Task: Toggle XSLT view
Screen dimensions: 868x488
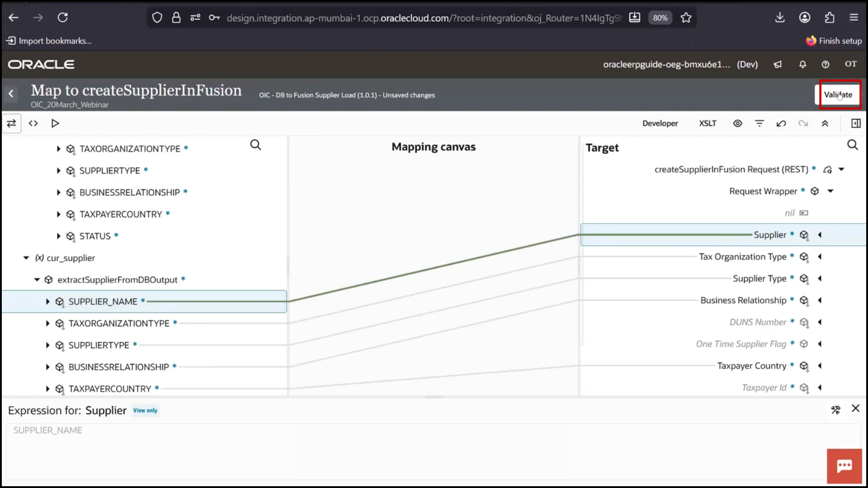Action: [x=708, y=123]
